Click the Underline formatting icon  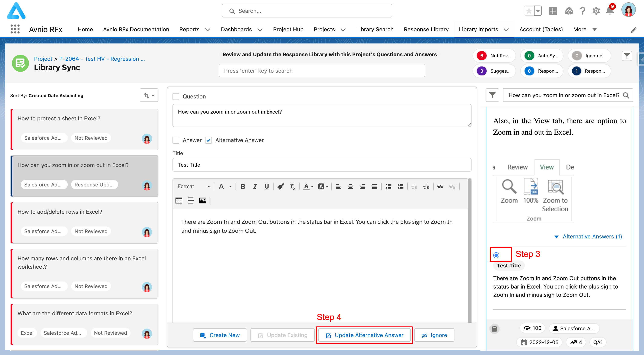coord(267,186)
